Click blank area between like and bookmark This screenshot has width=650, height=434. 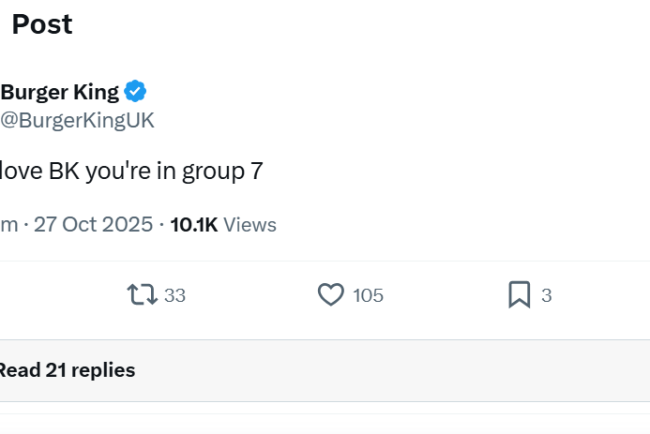[445, 296]
